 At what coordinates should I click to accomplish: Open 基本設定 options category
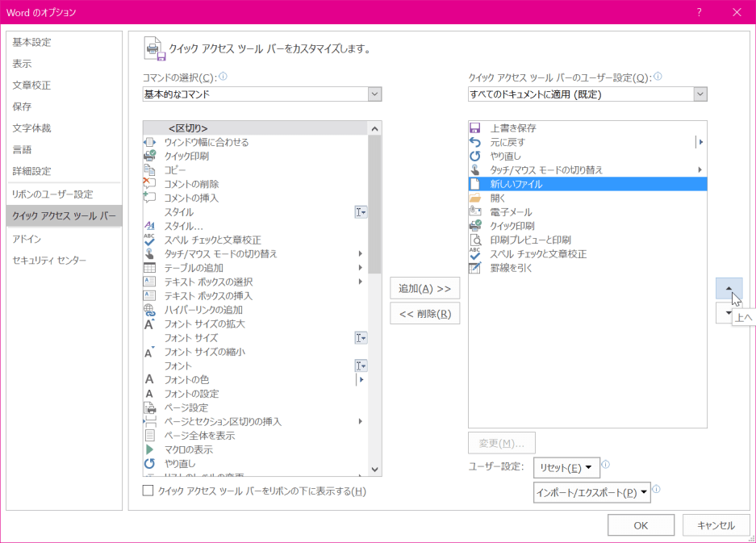(x=64, y=43)
